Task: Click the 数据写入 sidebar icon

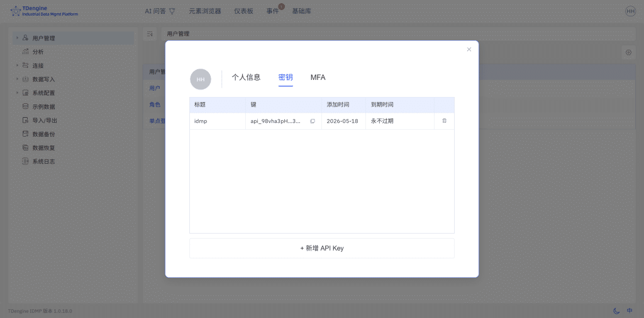Action: point(25,79)
